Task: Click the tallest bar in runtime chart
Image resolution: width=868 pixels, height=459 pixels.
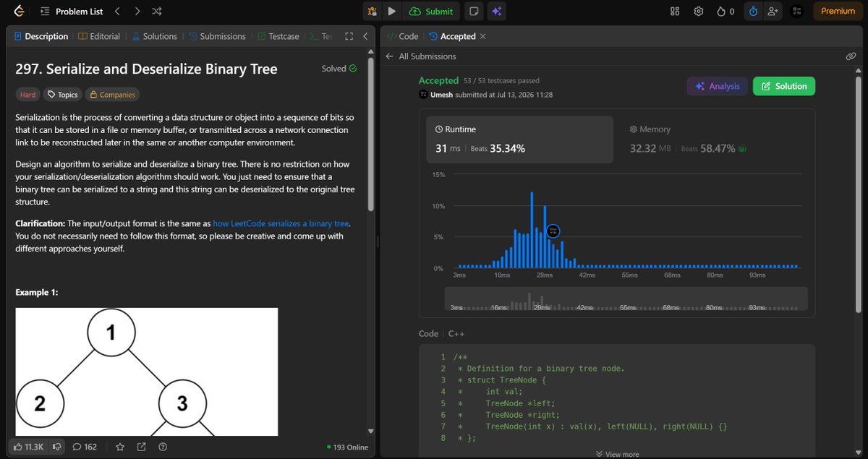Action: 532,230
